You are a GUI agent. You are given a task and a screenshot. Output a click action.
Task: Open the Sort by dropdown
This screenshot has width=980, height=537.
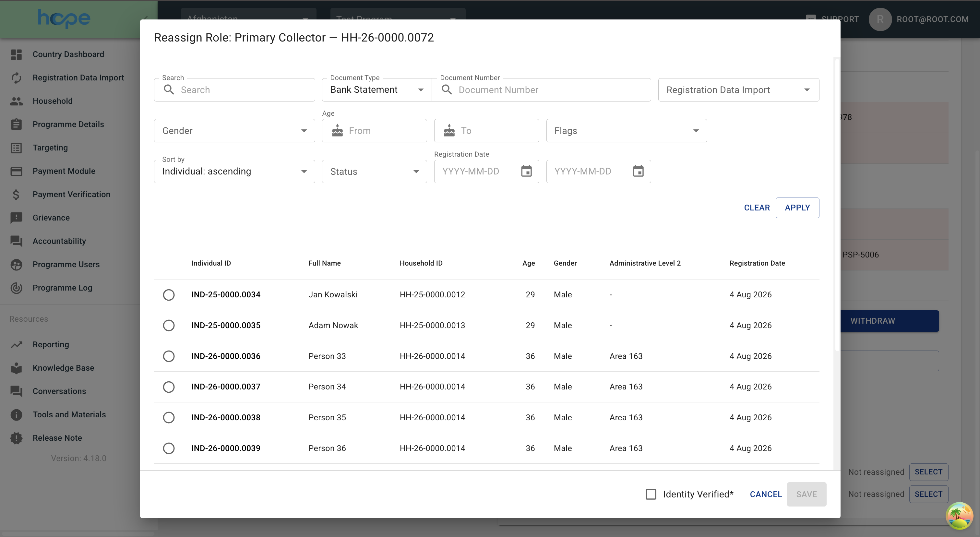pyautogui.click(x=234, y=172)
